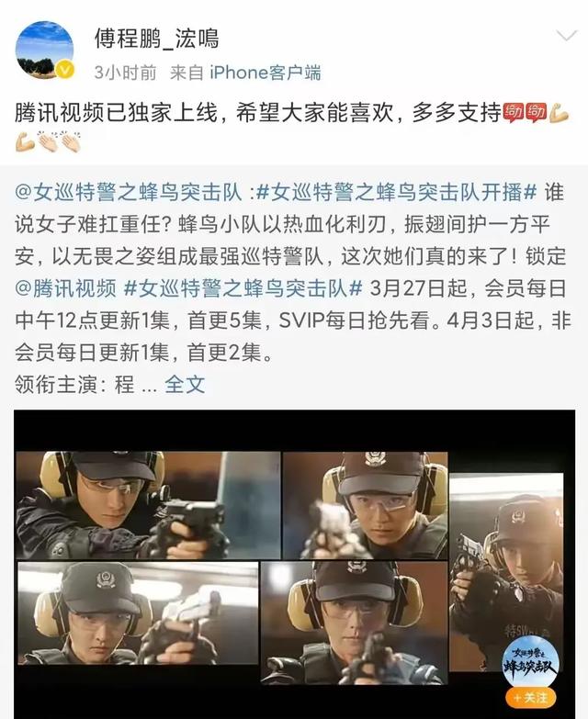
Task: Open 傅程鹏_浤鳴's profile avatar
Action: click(x=44, y=50)
